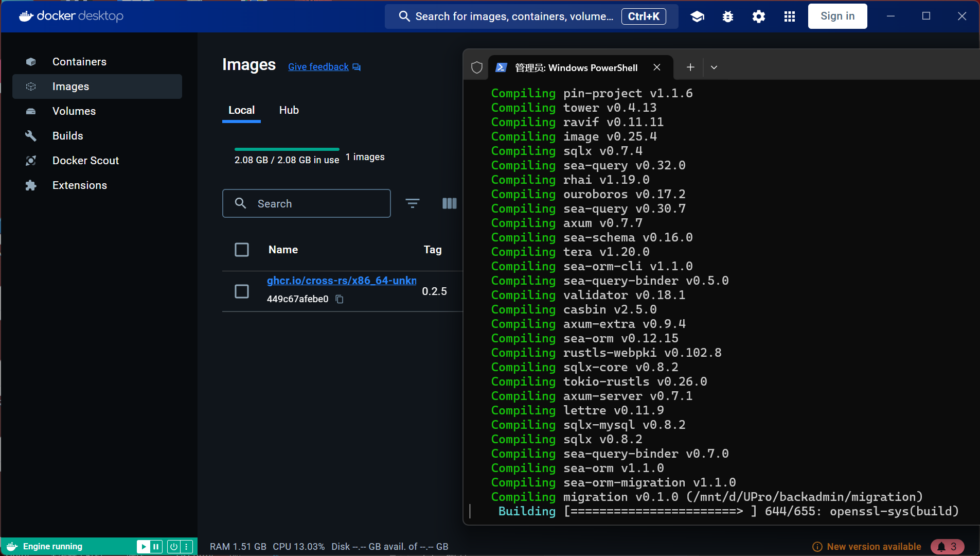Open a new PowerShell tab with plus

690,67
